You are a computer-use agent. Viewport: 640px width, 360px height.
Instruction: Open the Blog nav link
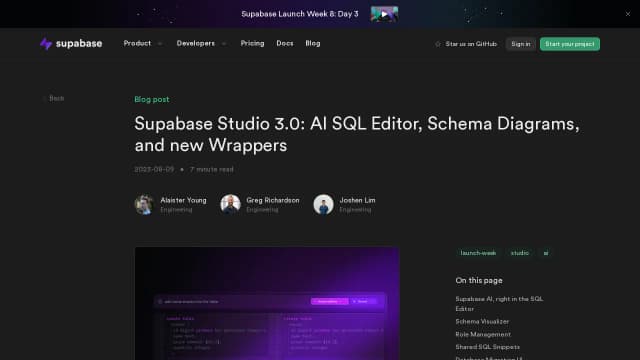[x=313, y=43]
